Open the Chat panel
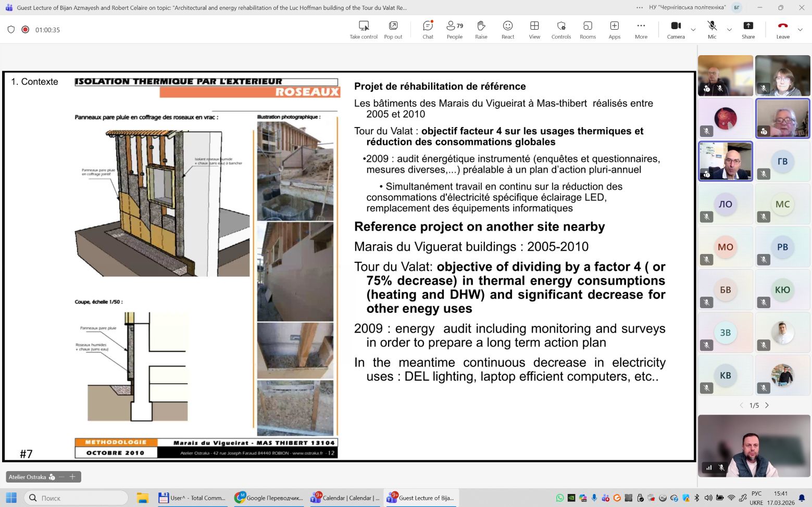812x507 pixels. (428, 30)
